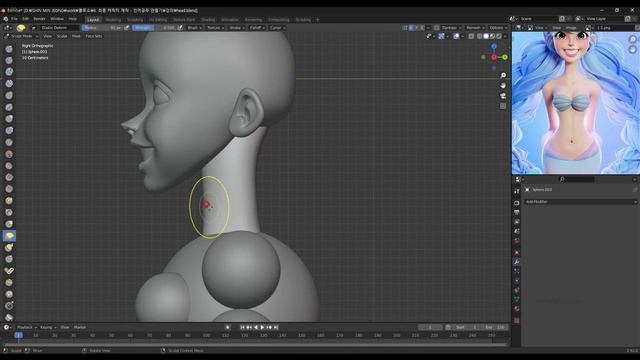Screen dimensions: 640x360
Task: Select the Fill brush
Action: (x=9, y=177)
